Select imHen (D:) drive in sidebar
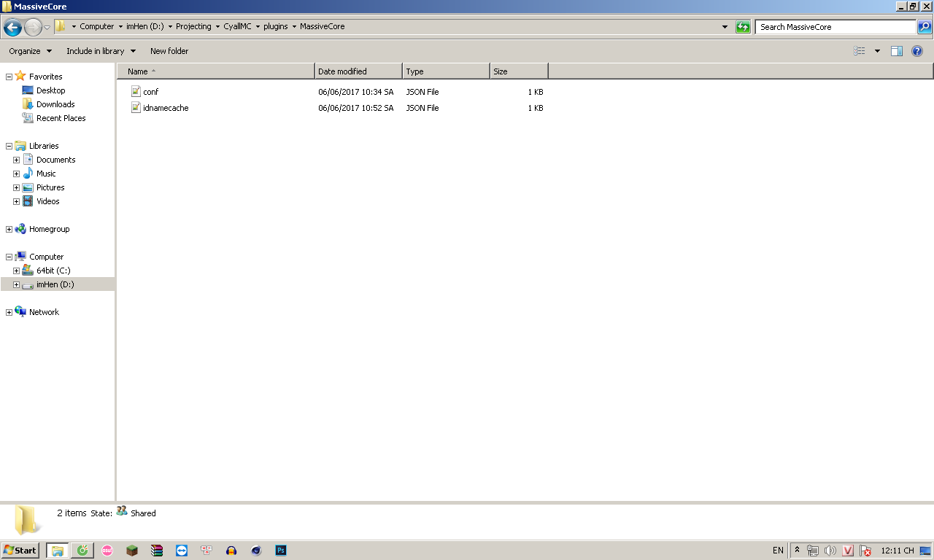 tap(55, 284)
